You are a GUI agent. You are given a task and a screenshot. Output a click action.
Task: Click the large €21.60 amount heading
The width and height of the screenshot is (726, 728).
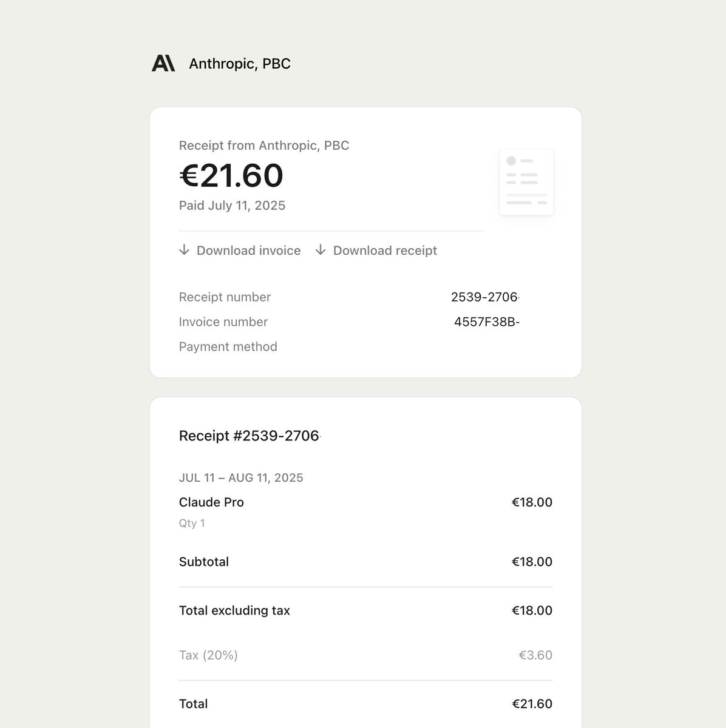pos(231,175)
